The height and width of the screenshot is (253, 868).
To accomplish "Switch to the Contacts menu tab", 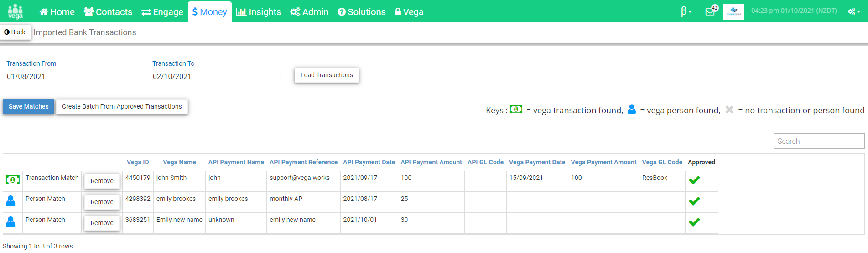I will coord(108,12).
